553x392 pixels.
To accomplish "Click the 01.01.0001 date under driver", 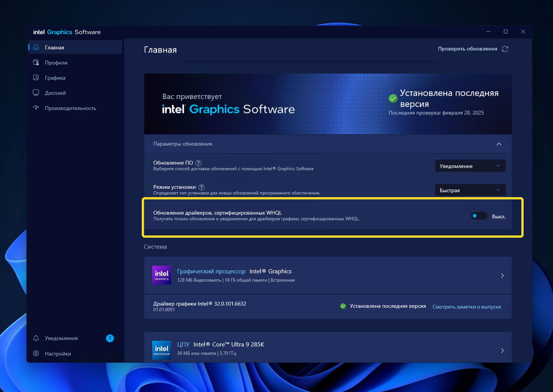I will click(x=164, y=310).
